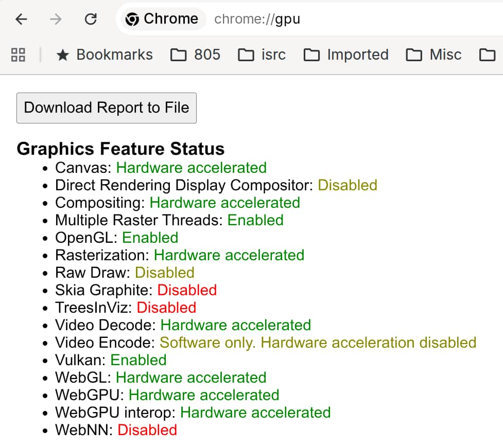Select Vulkan: Enabled line

coord(111,360)
